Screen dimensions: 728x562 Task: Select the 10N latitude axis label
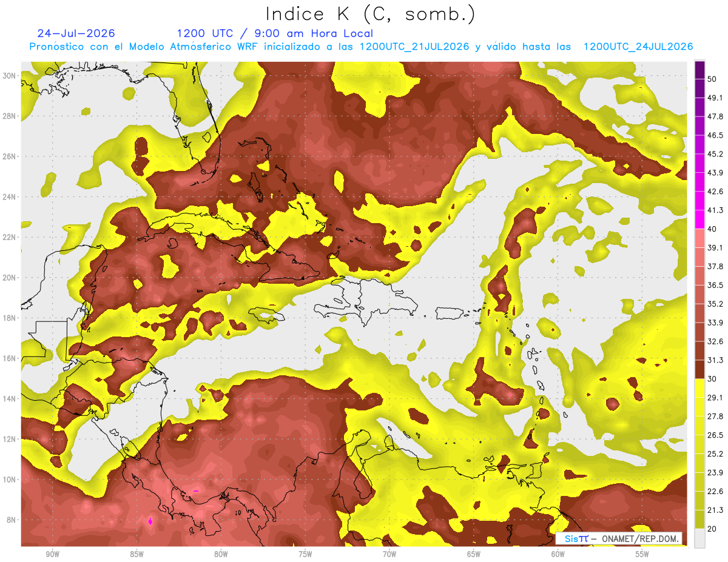(10, 480)
